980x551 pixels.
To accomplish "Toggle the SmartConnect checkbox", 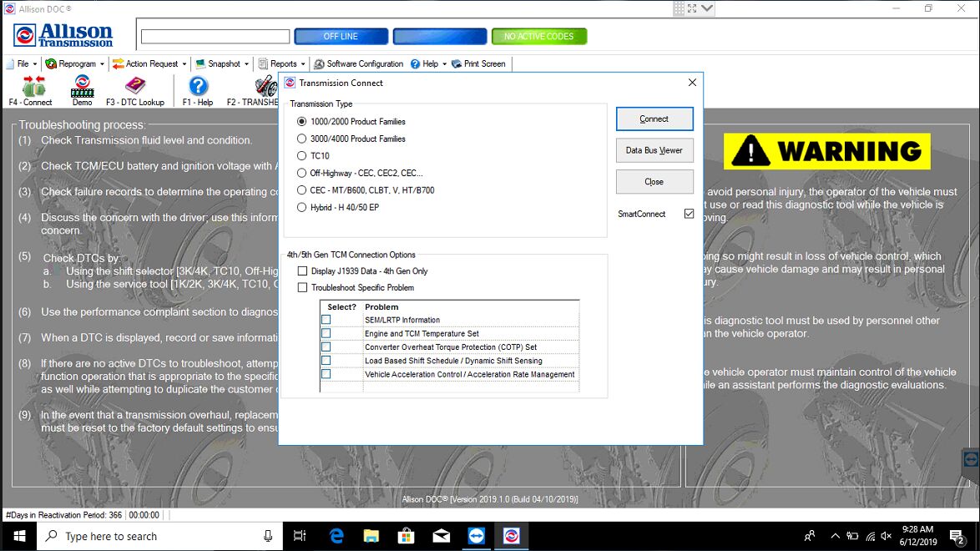I will (x=689, y=214).
